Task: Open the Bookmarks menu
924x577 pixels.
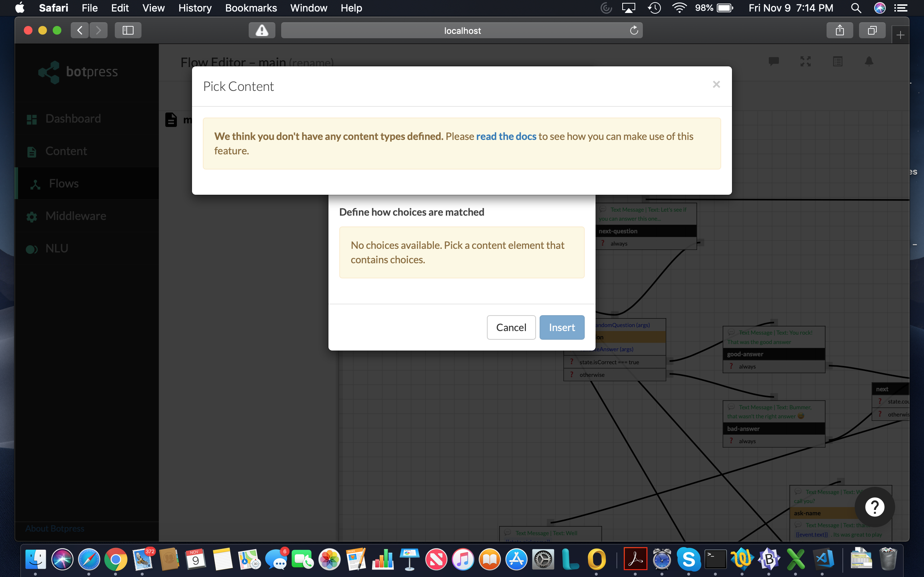Action: [251, 8]
